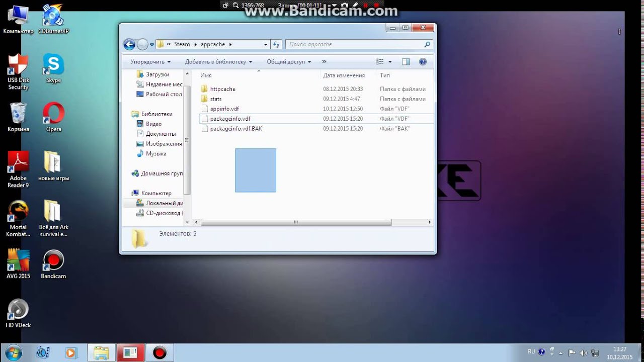Select the Skype desktop shortcut
This screenshot has height=362, width=644.
(53, 68)
